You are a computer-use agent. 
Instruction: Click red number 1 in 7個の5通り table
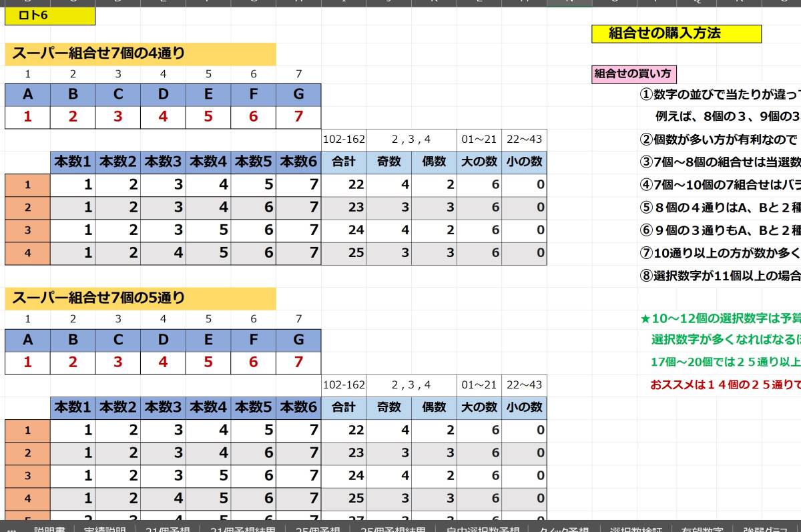pos(27,362)
